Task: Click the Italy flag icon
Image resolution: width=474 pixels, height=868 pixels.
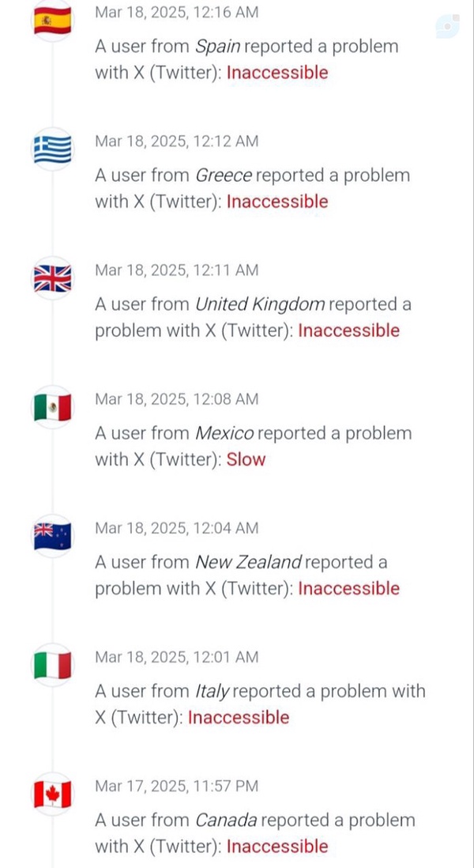Action: pyautogui.click(x=53, y=666)
